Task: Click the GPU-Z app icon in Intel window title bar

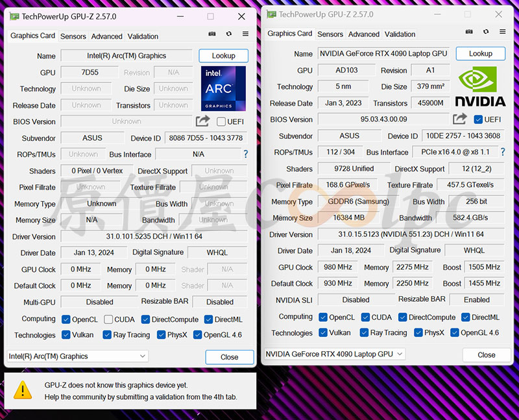Action: (x=14, y=17)
